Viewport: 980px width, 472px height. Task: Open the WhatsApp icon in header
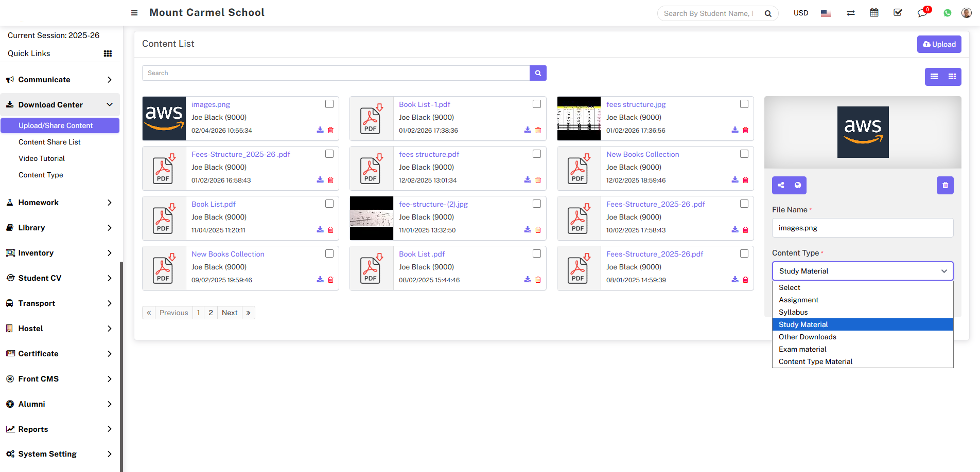[947, 13]
